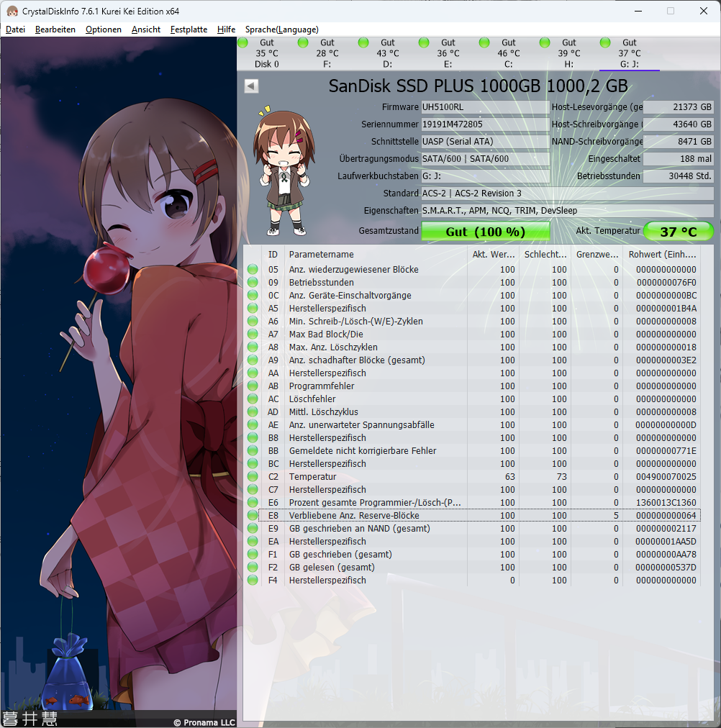The width and height of the screenshot is (721, 728).
Task: Switch to drive E: tab
Action: pos(448,53)
